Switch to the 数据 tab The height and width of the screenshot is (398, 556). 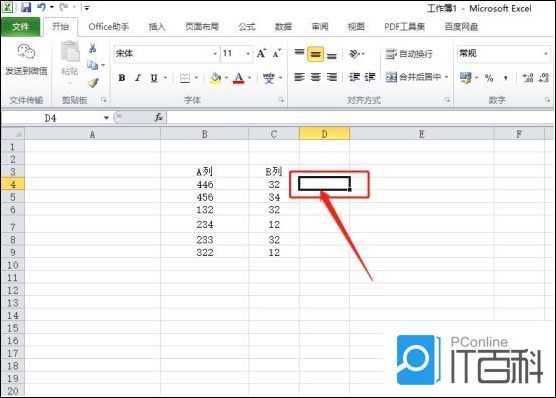click(283, 27)
